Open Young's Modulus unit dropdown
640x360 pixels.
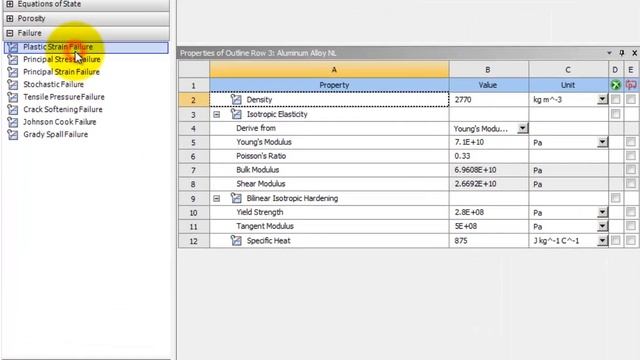tap(602, 142)
